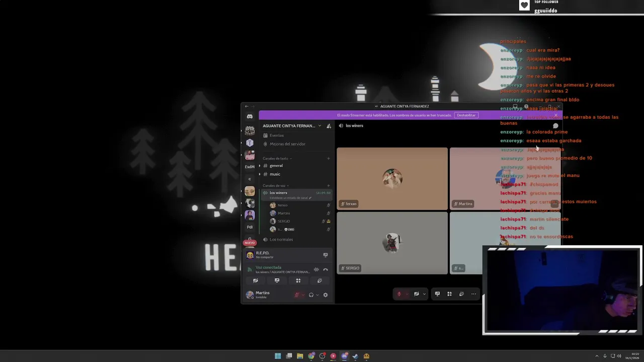This screenshot has width=644, height=362.
Task: Expand the AGUANTE CINTYA FERNANDEZ server menu
Action: click(x=292, y=126)
